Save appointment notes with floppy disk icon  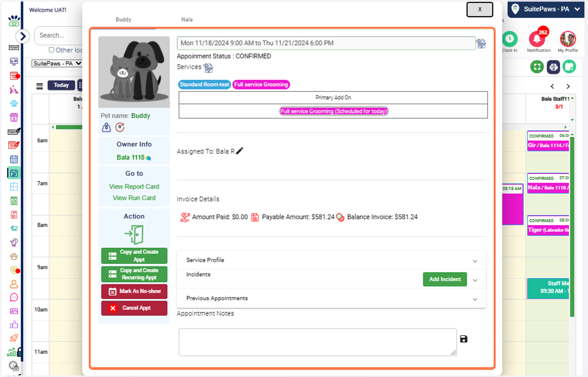464,339
